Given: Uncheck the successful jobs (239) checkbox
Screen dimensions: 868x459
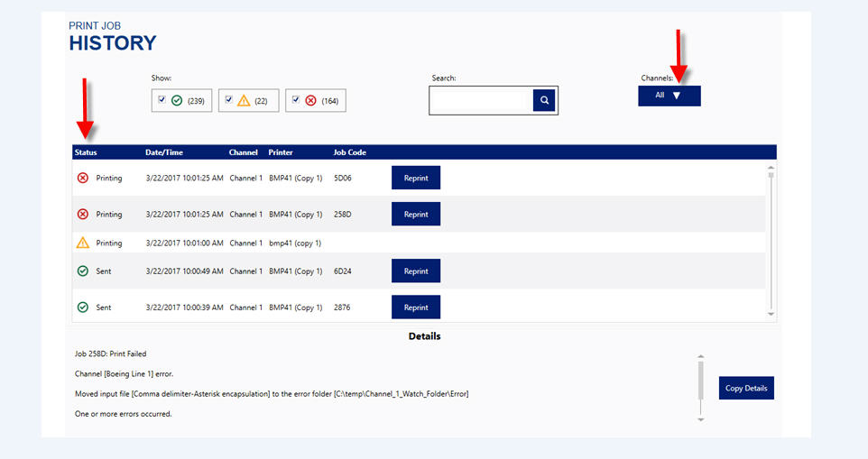Looking at the screenshot, I should click(x=162, y=100).
